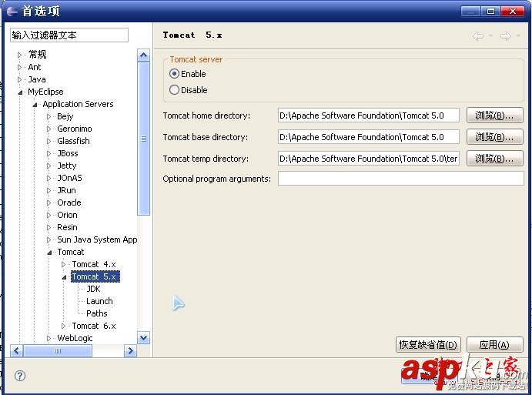Screen dimensions: 532x395
Task: Click the back navigation arrow icon
Action: click(478, 35)
